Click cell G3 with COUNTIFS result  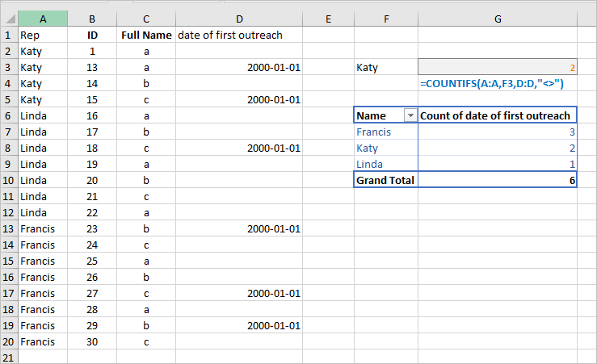(x=498, y=67)
